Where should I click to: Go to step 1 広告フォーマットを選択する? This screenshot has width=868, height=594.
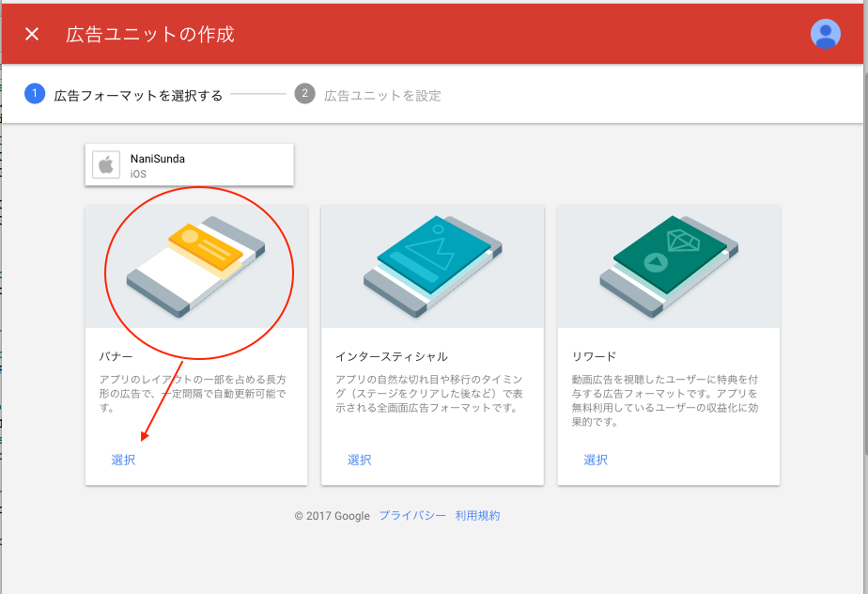pos(123,95)
